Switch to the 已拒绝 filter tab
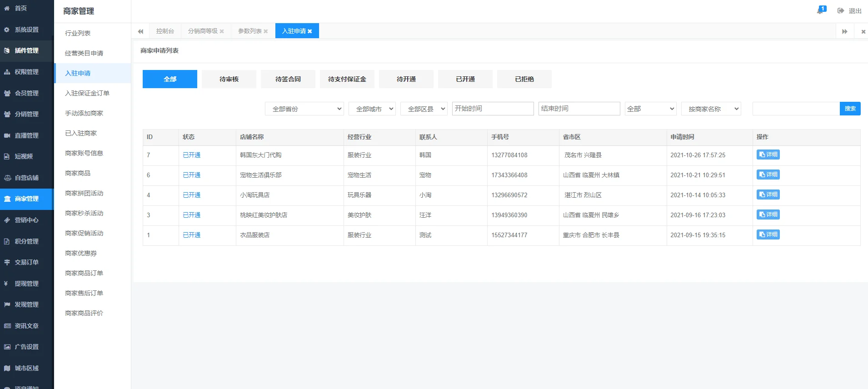Viewport: 868px width, 389px height. 524,79
